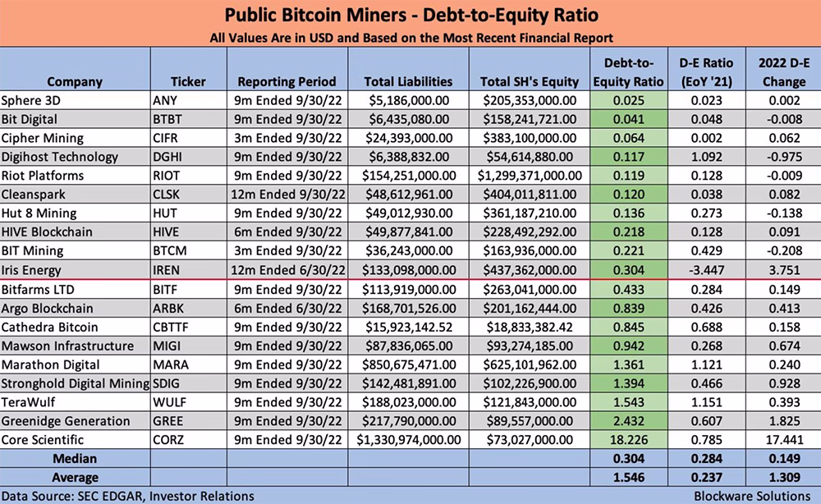The width and height of the screenshot is (821, 504).
Task: Select the Average row label
Action: [x=75, y=477]
